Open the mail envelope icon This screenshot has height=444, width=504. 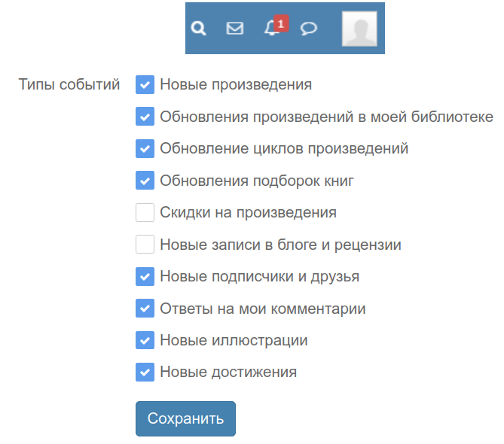point(235,29)
